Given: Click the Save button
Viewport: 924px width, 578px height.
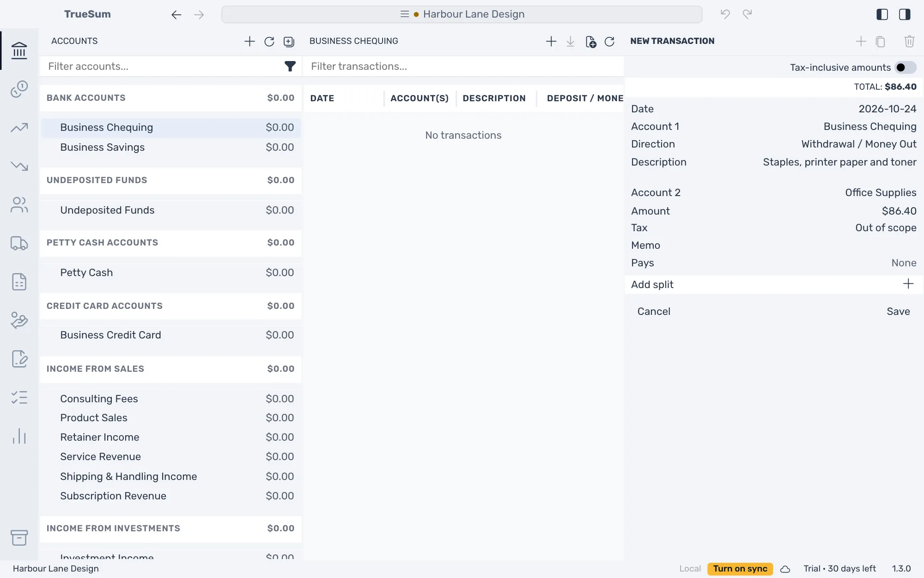Looking at the screenshot, I should (x=898, y=312).
